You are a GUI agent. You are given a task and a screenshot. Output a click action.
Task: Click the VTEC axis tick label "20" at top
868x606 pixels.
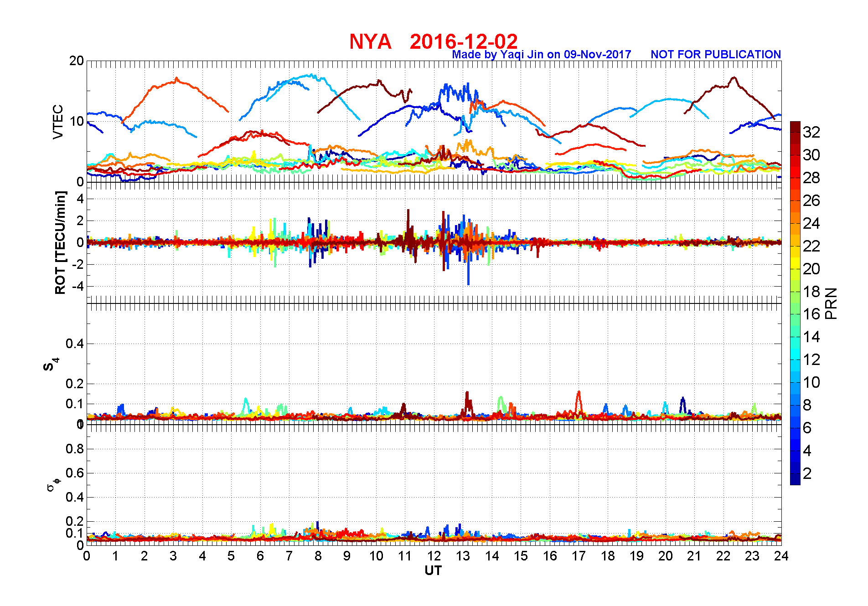pos(77,61)
